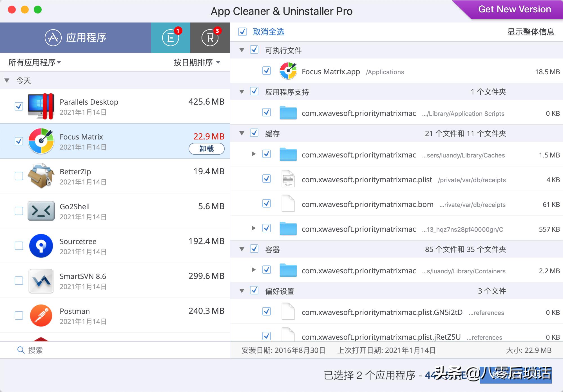Enable the SmartSVN 8.6 selection checkbox

point(19,280)
